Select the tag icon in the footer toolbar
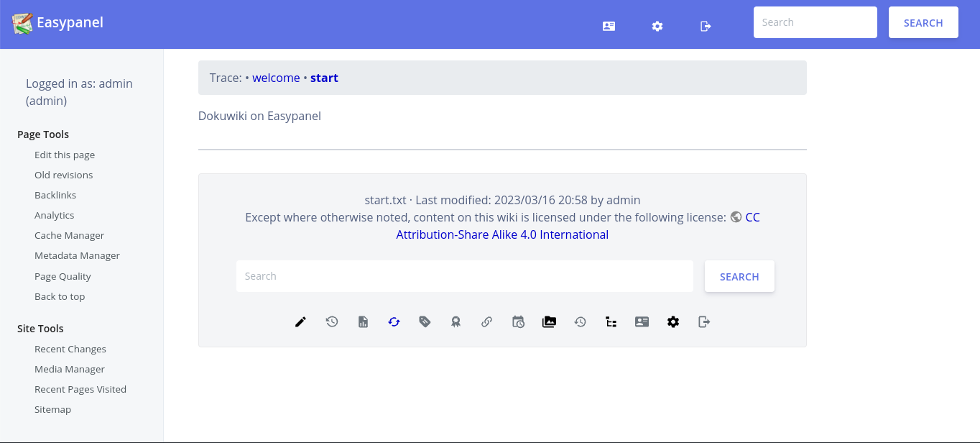Viewport: 980px width, 443px height. (x=425, y=321)
